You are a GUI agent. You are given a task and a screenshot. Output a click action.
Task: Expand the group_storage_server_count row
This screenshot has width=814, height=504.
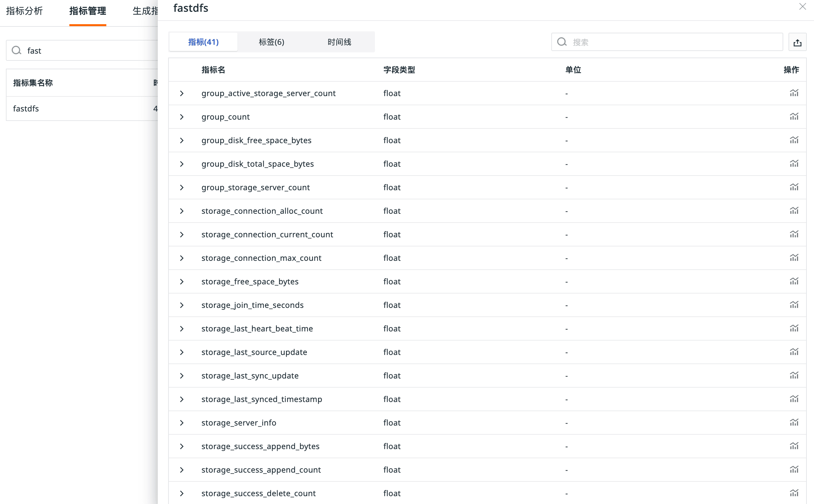point(182,187)
